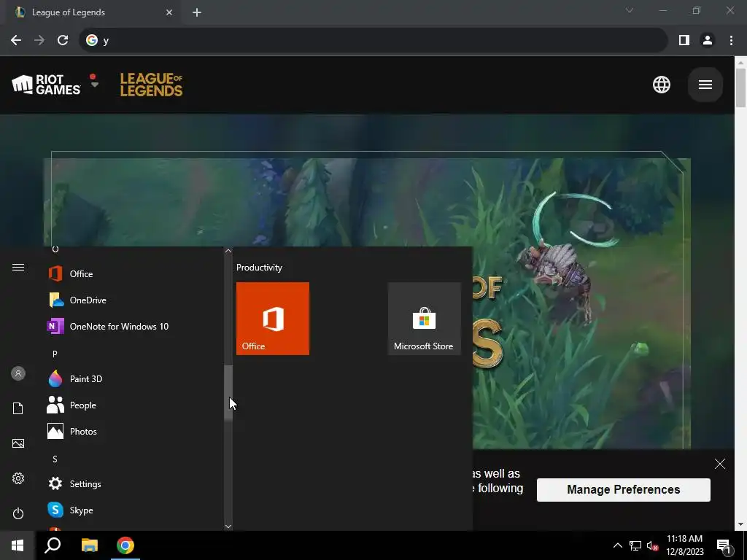Screen dimensions: 747x560
Task: Click the Office tile under Productivity
Action: pyautogui.click(x=273, y=319)
